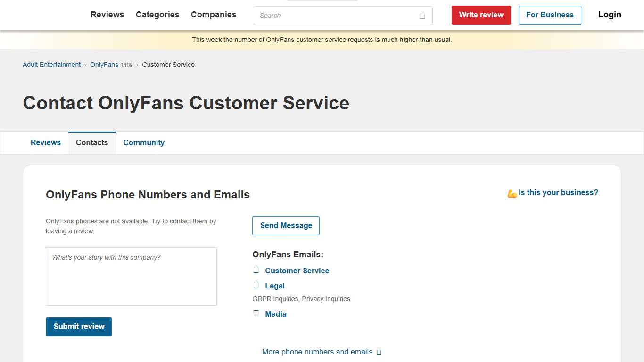
Task: Click the Send Message button
Action: (286, 225)
